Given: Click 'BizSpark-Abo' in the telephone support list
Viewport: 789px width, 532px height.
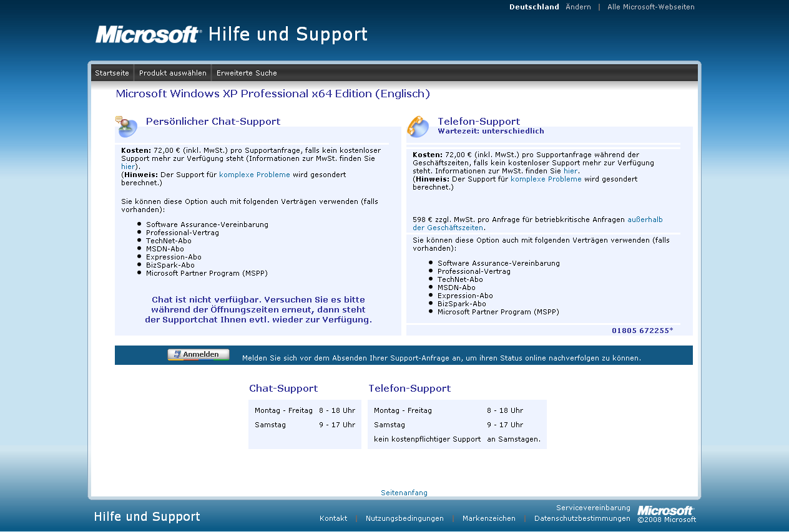Looking at the screenshot, I should click(461, 304).
